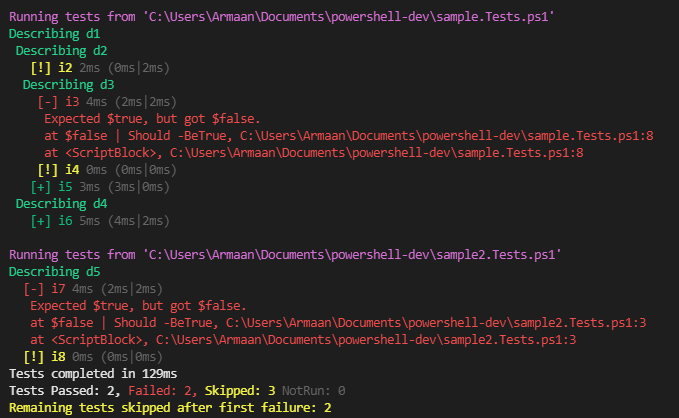Click the 'Running tests from' sample.Tests.ps1 line
This screenshot has width=679, height=418.
(281, 17)
